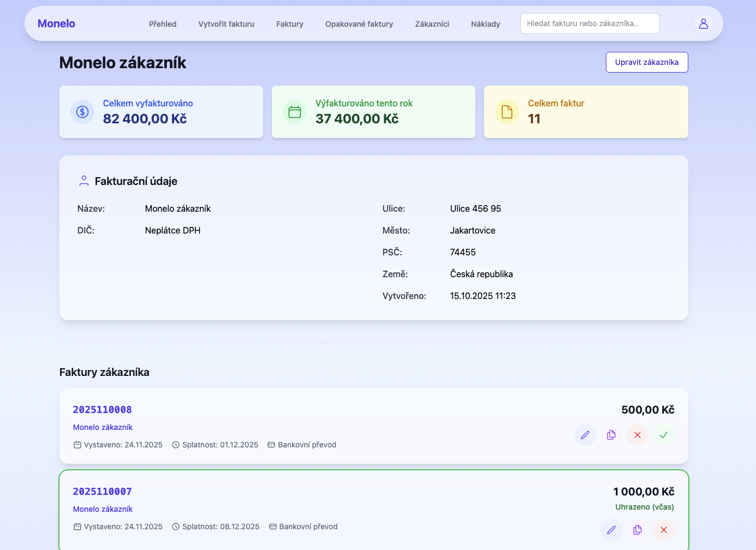Switch to the Faktury section
The image size is (756, 550).
click(290, 24)
